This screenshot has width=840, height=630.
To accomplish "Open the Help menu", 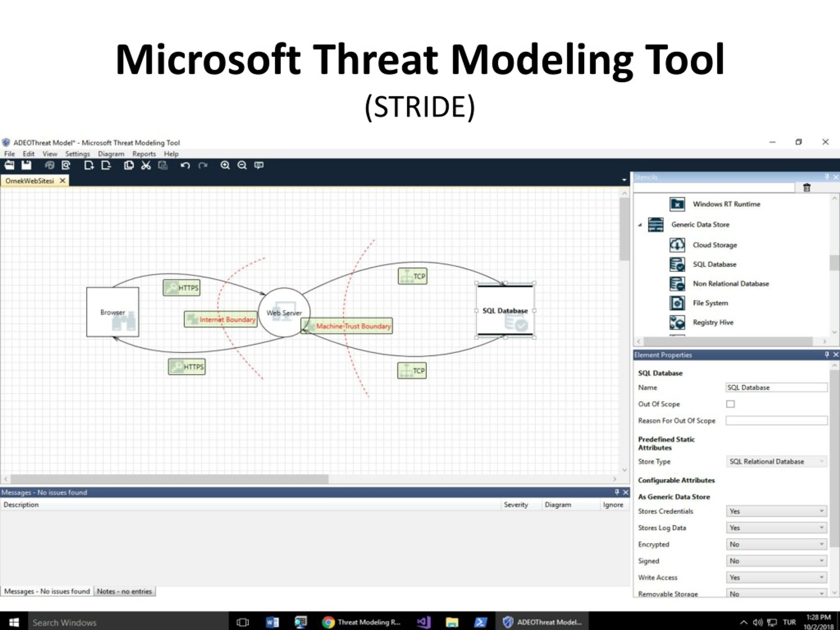I will (171, 154).
